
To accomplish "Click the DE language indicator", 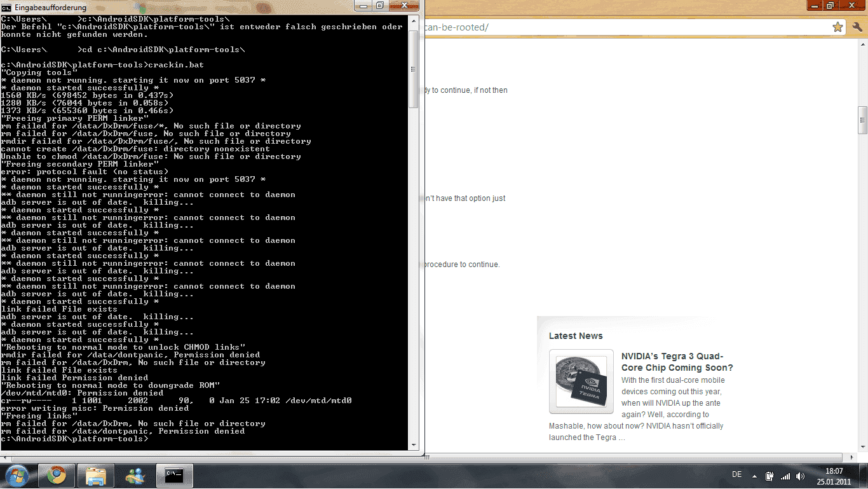I will 737,474.
